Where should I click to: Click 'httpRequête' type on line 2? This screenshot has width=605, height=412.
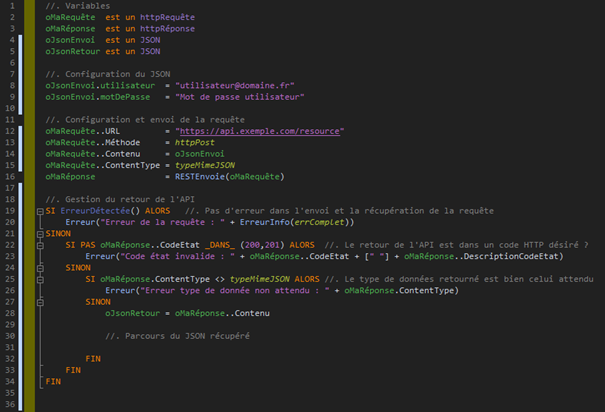click(x=167, y=17)
